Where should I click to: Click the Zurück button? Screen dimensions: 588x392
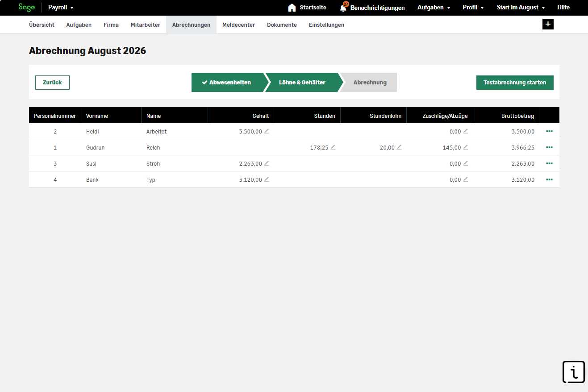tap(52, 83)
